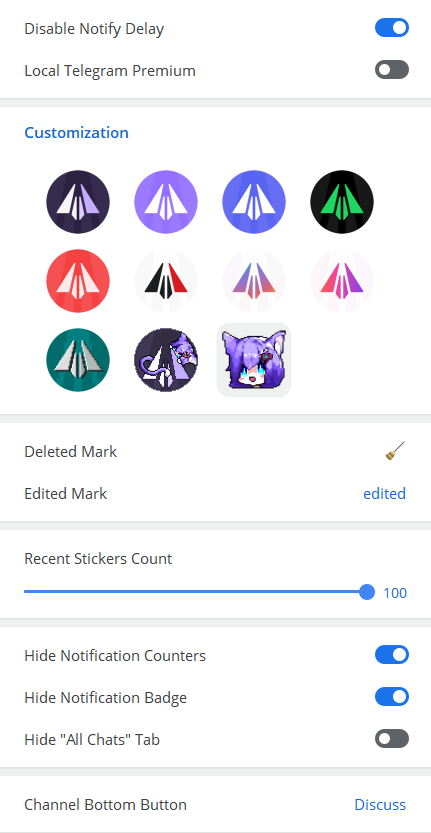The height and width of the screenshot is (833, 431).
Task: Disable the Disable Notify Delay toggle
Action: point(392,28)
